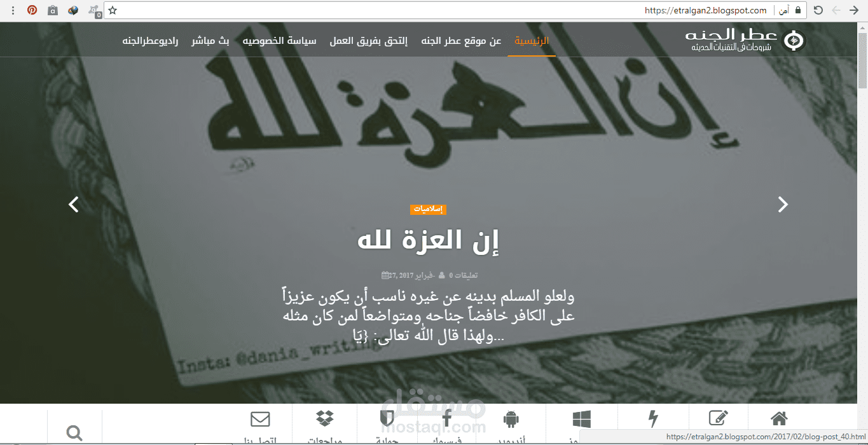Click the Pinterest extension icon
The height and width of the screenshot is (445, 868).
click(32, 10)
